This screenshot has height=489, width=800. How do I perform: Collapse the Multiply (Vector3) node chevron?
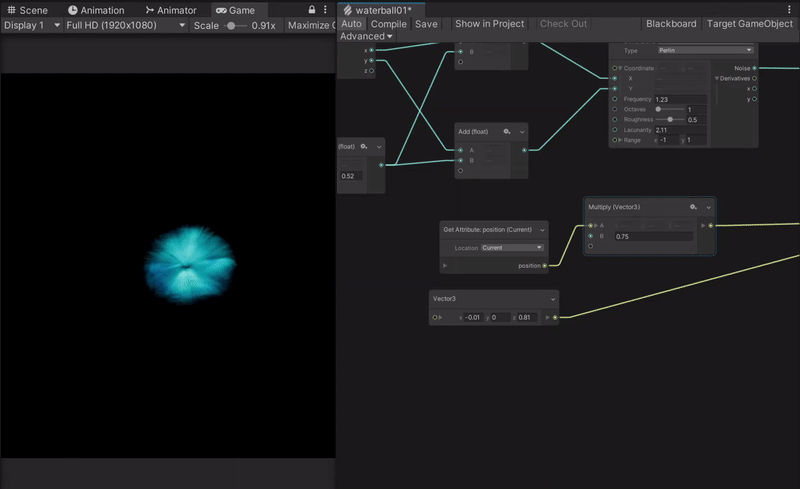pyautogui.click(x=709, y=207)
